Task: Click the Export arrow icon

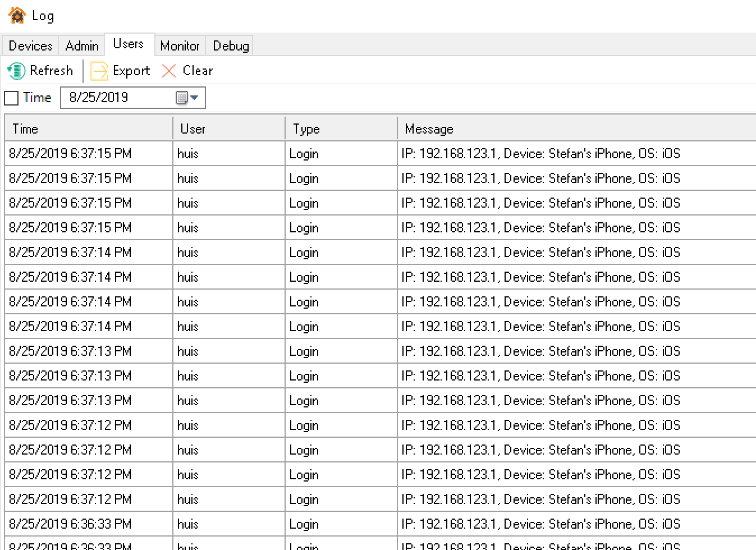Action: (99, 71)
